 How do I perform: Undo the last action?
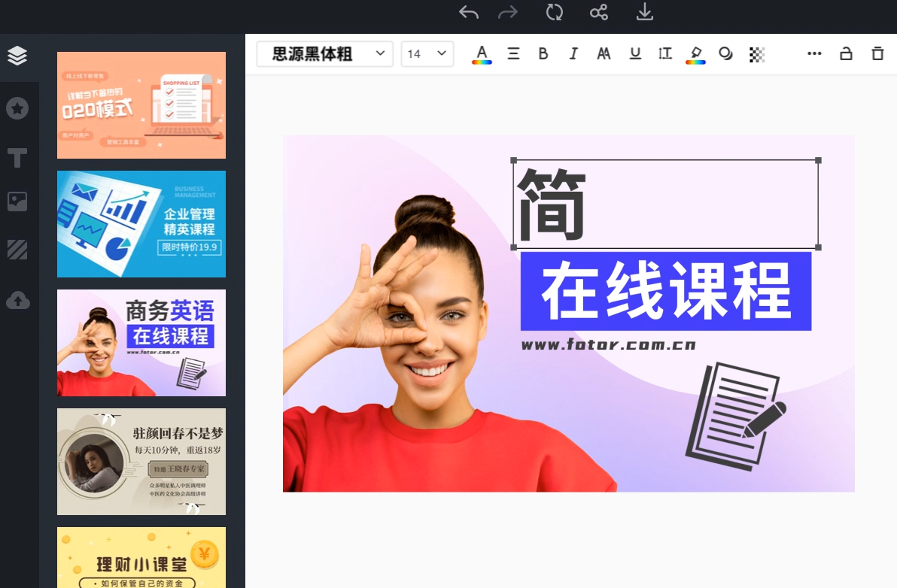click(x=469, y=13)
